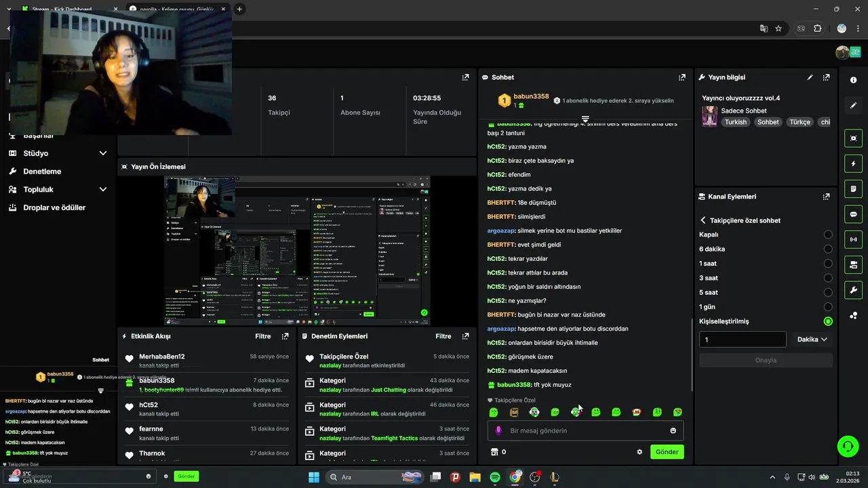Image resolution: width=868 pixels, height=488 pixels.
Task: Insert the last green crying emote
Action: click(x=677, y=412)
